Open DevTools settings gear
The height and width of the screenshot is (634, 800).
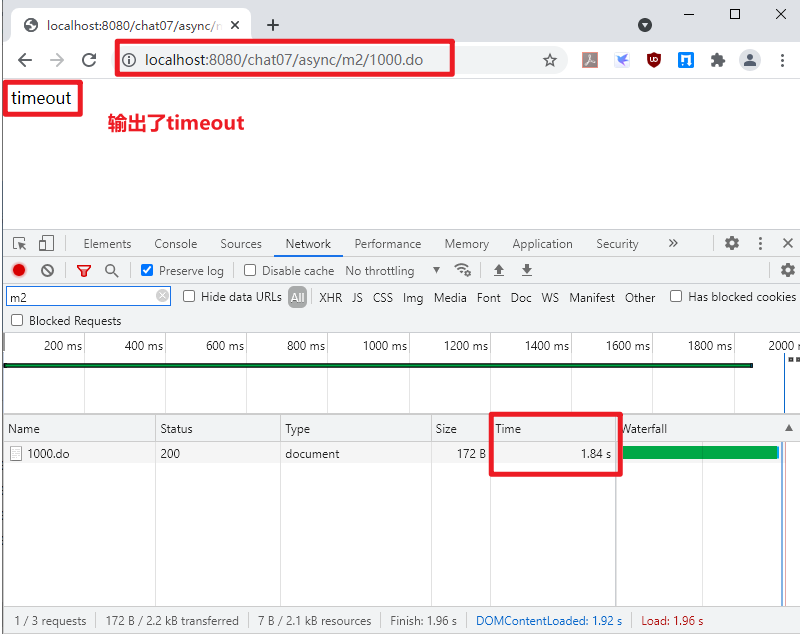[x=732, y=243]
